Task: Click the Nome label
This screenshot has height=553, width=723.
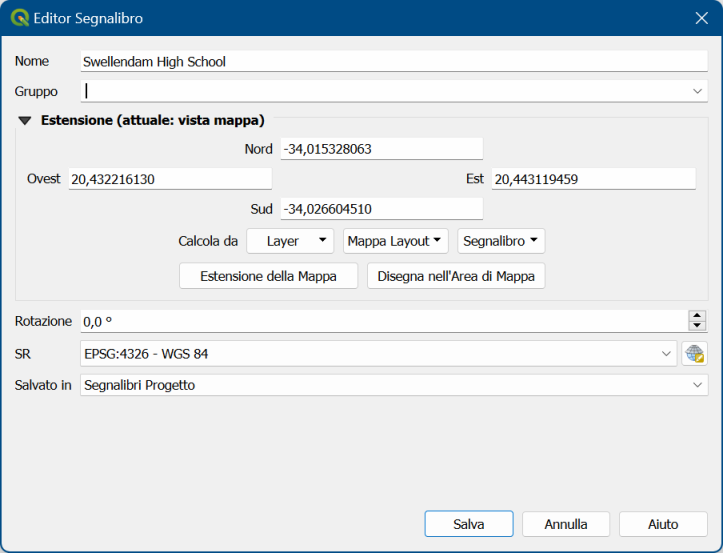Action: point(32,61)
